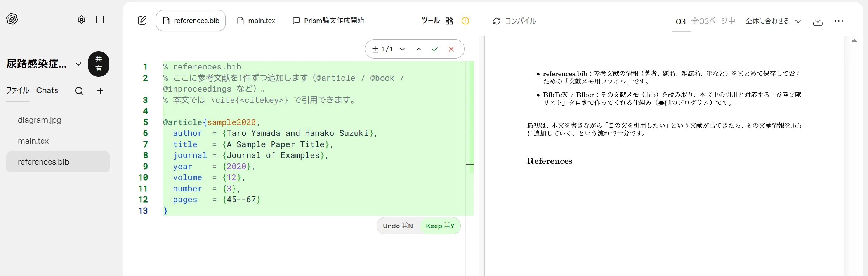
Task: Select the ファイル tab
Action: click(17, 90)
